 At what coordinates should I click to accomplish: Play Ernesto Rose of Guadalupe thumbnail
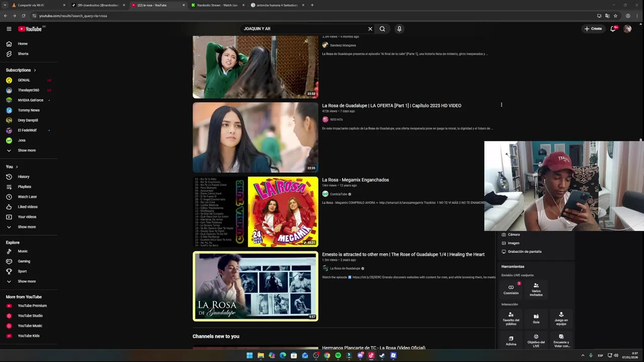coord(256,286)
